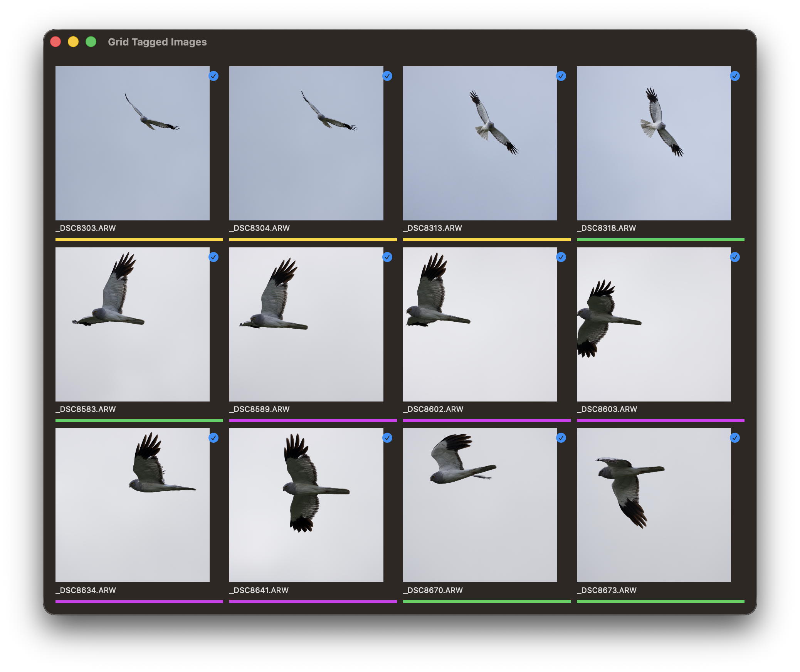
Task: Select thumbnail of _DSC8634.ARW
Action: pos(132,505)
